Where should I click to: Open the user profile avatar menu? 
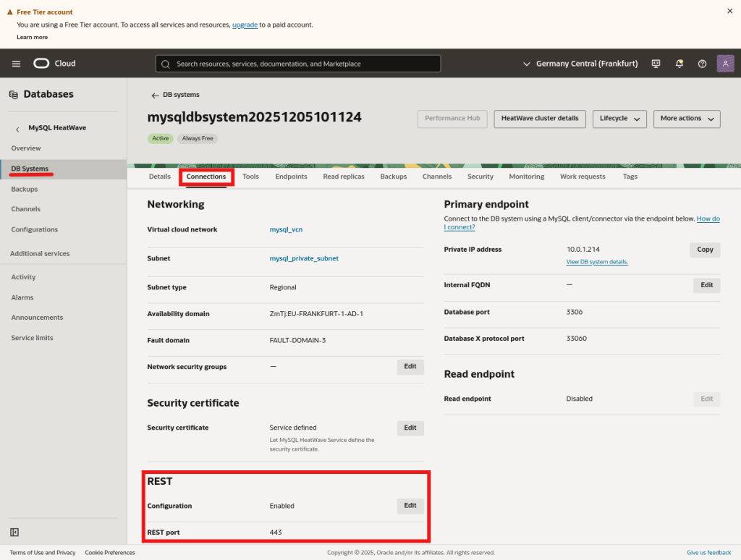click(x=725, y=64)
